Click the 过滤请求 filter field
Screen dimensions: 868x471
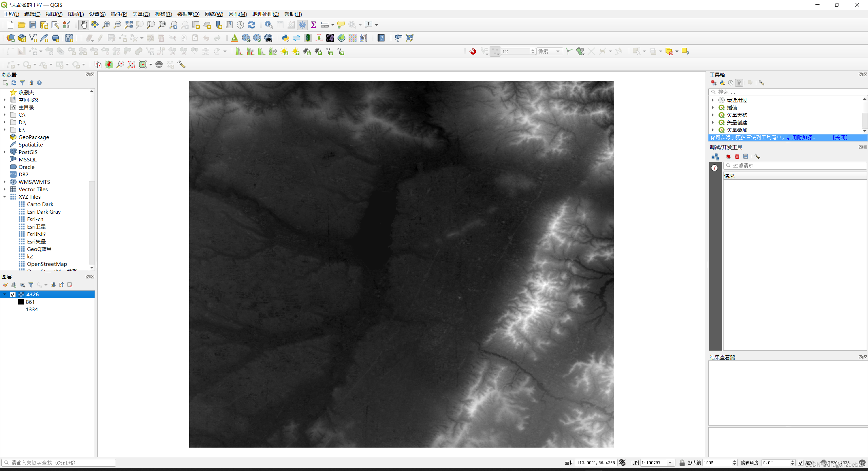click(795, 165)
